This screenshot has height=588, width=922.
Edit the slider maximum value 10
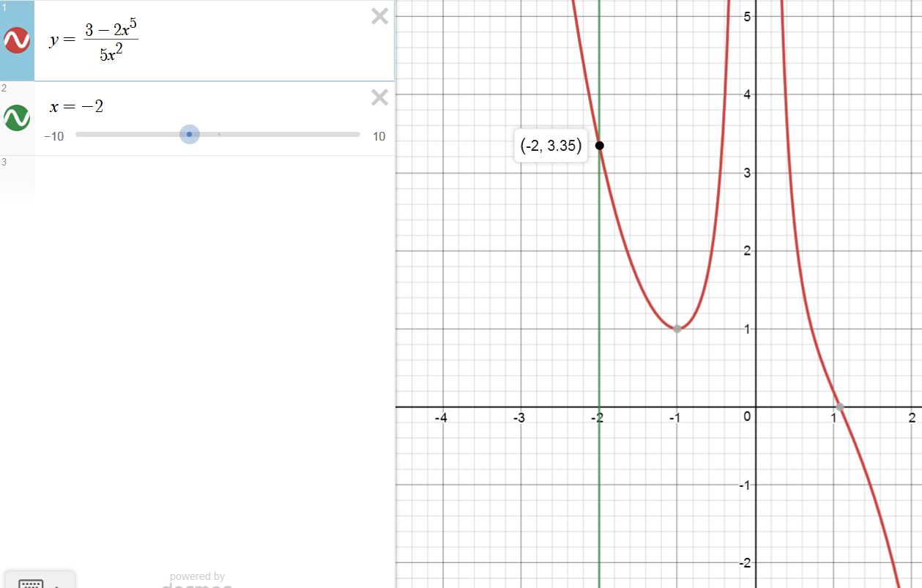(x=379, y=137)
